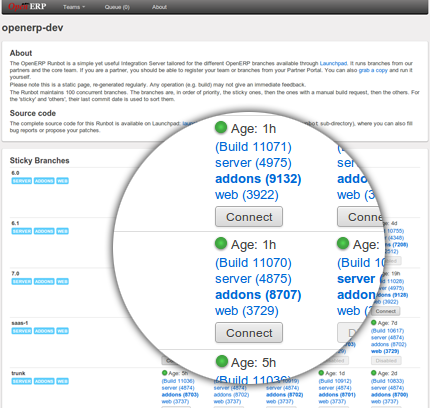Go to the About menu item

coord(159,7)
